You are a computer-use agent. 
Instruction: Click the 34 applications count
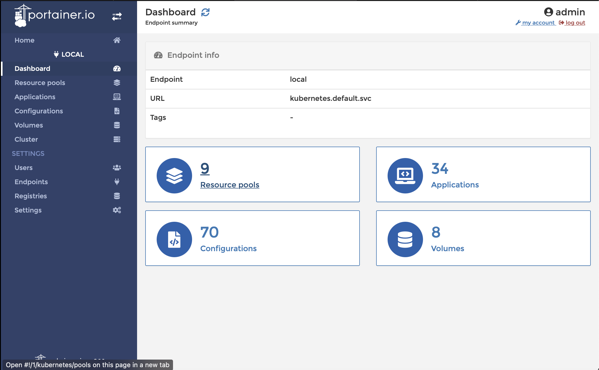(x=440, y=168)
